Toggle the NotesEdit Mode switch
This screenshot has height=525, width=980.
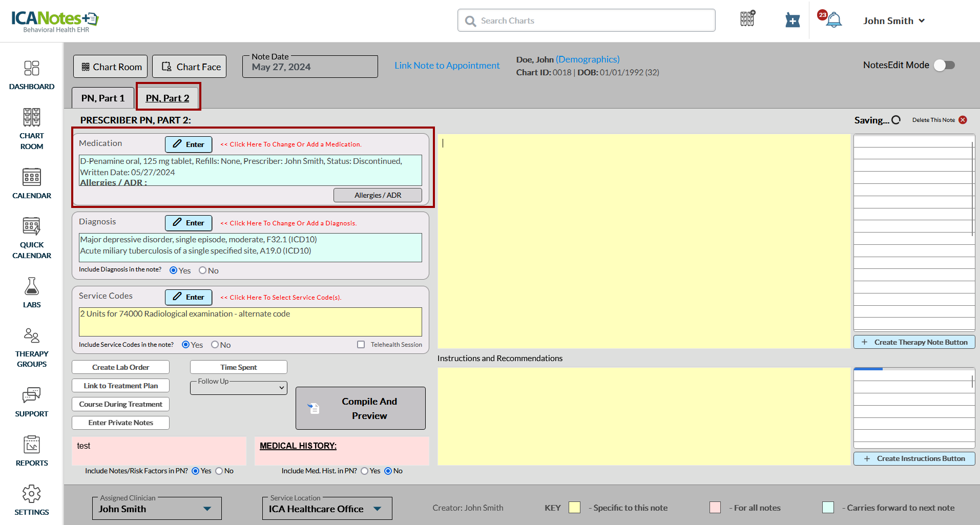coord(944,65)
